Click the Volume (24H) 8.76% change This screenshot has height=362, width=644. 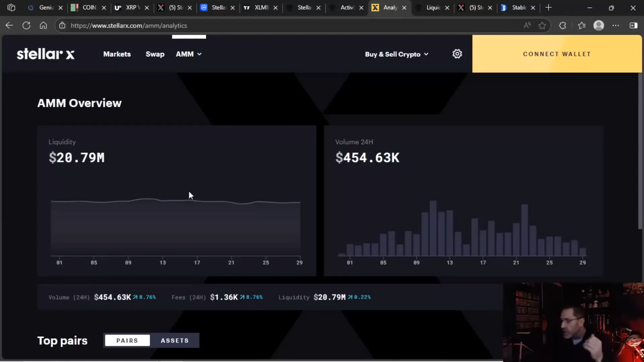(144, 297)
